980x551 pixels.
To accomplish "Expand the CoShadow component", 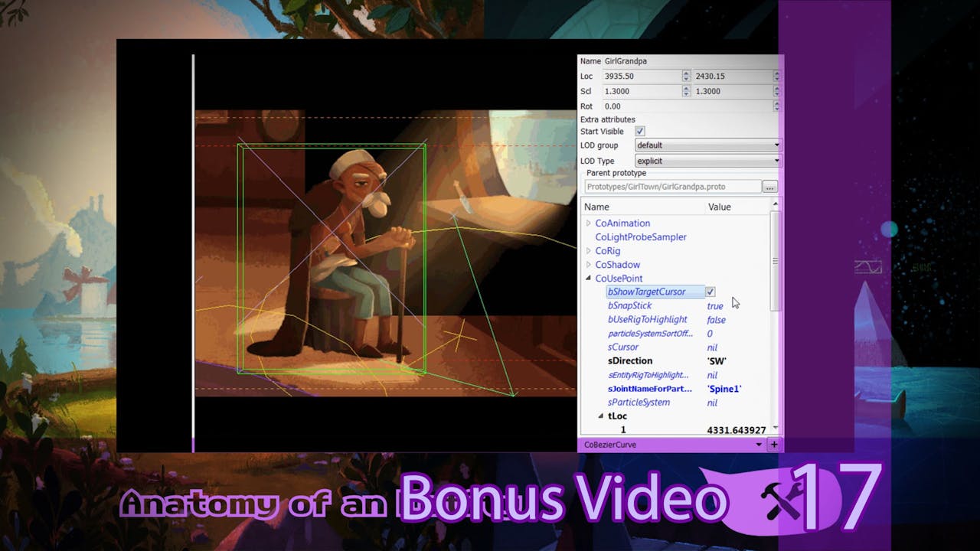I will [588, 264].
